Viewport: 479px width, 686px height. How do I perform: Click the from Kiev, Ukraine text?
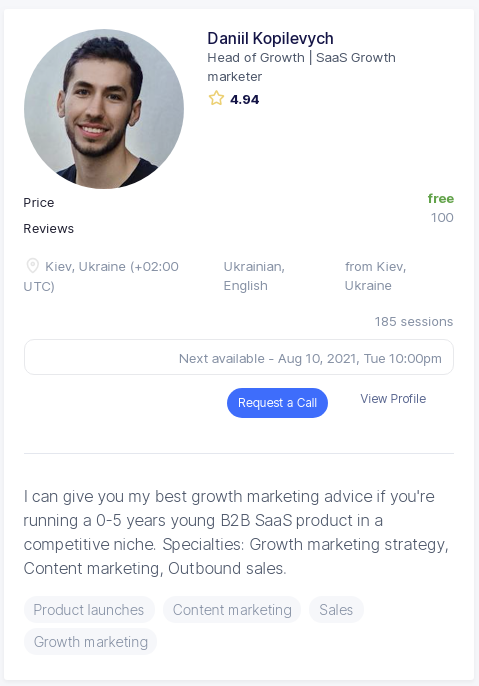coord(375,276)
